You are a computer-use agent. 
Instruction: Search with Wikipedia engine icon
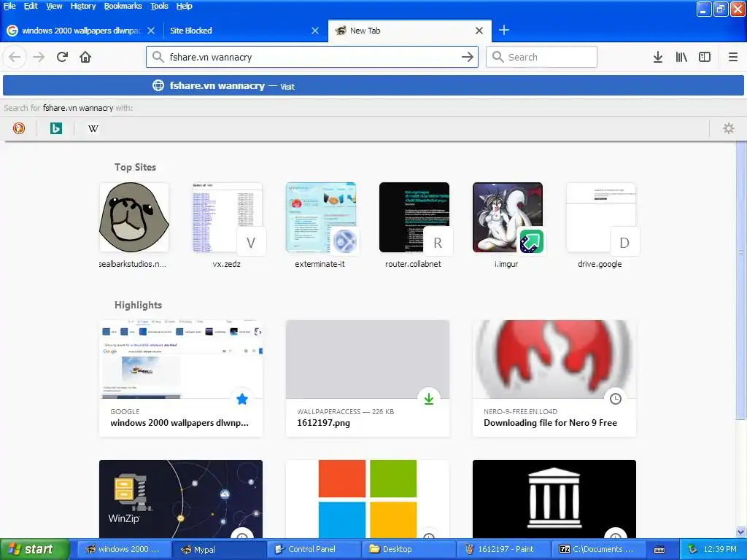[x=93, y=128]
